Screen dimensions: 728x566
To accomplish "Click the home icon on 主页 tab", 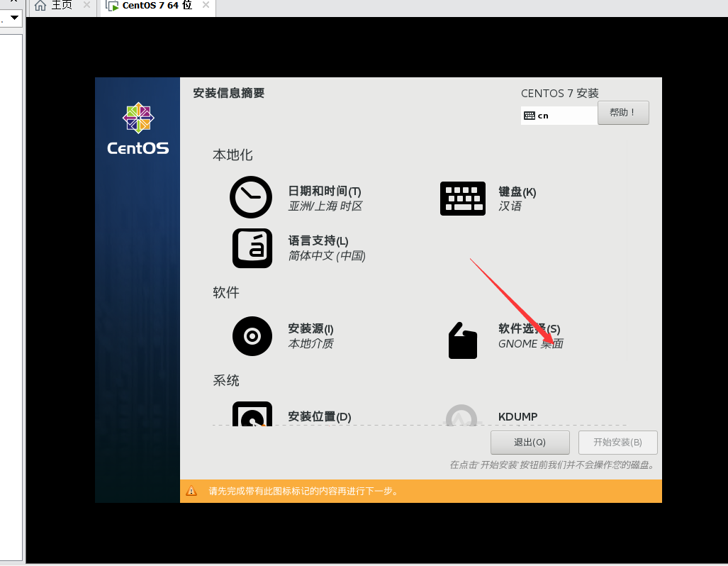I will (40, 6).
